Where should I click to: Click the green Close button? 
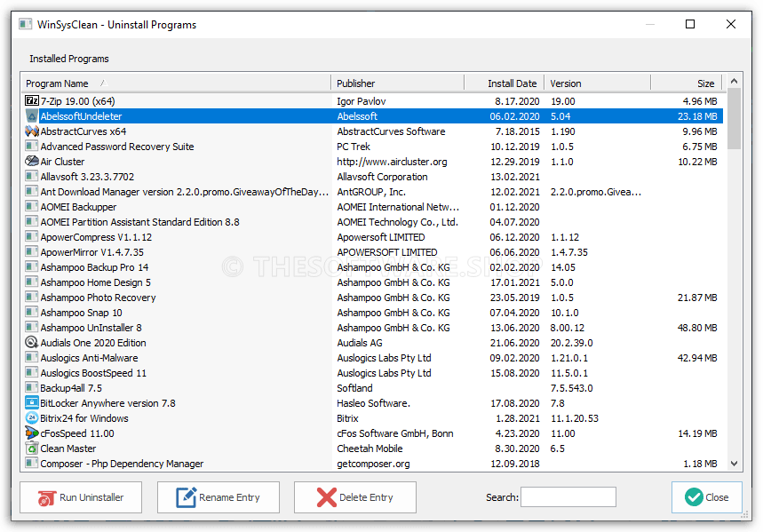point(707,497)
